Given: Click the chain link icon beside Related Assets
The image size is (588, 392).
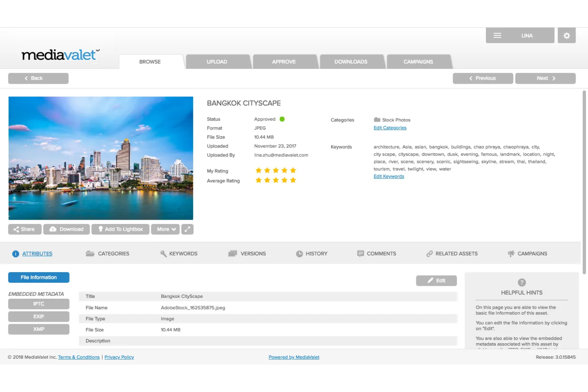Looking at the screenshot, I should (x=429, y=254).
